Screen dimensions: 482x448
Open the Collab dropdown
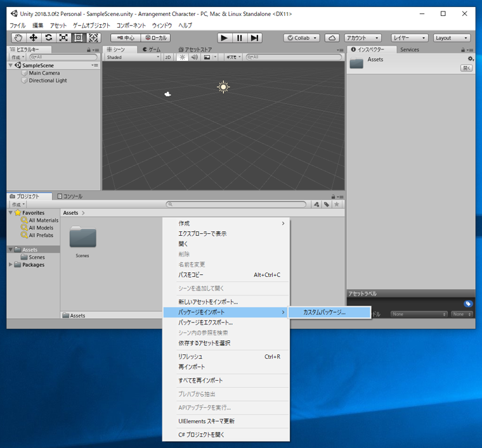tap(301, 38)
